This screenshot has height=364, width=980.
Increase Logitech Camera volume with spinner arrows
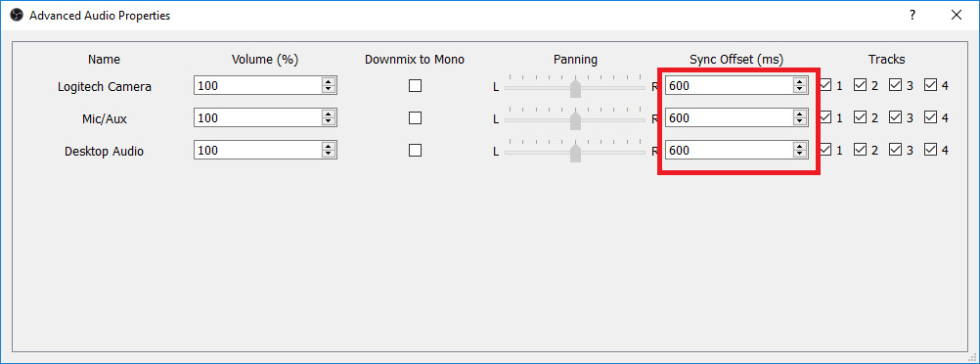pos(329,82)
